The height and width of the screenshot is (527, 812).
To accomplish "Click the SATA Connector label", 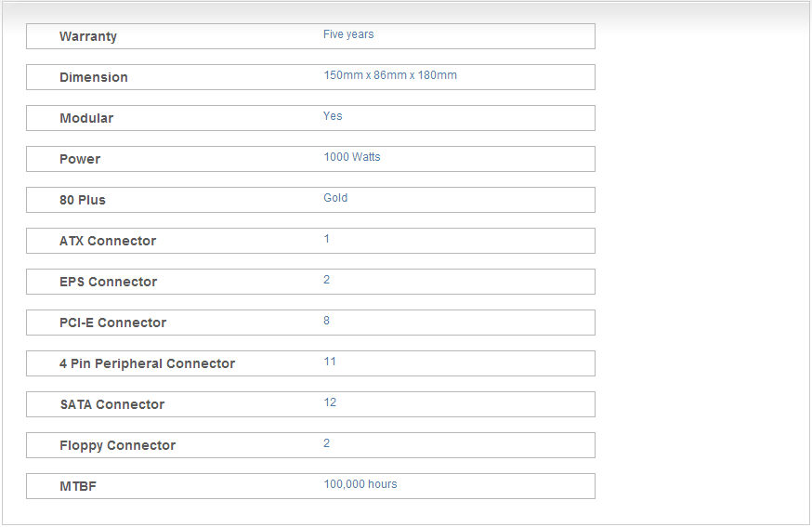I will [111, 404].
